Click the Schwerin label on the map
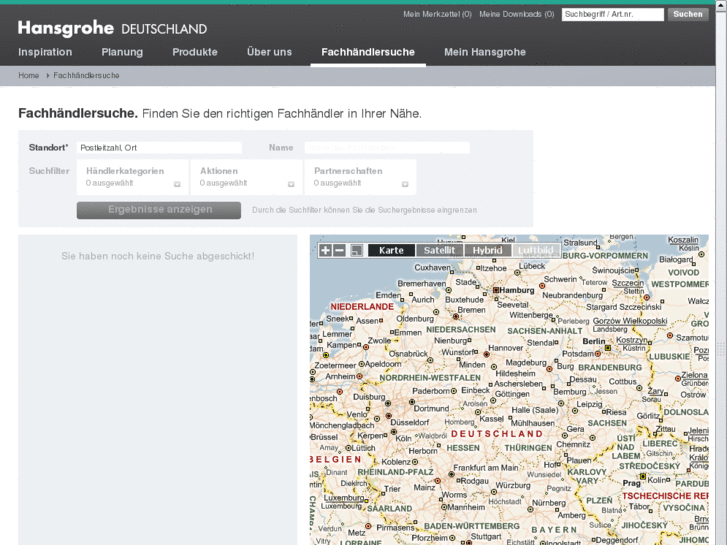 560,279
